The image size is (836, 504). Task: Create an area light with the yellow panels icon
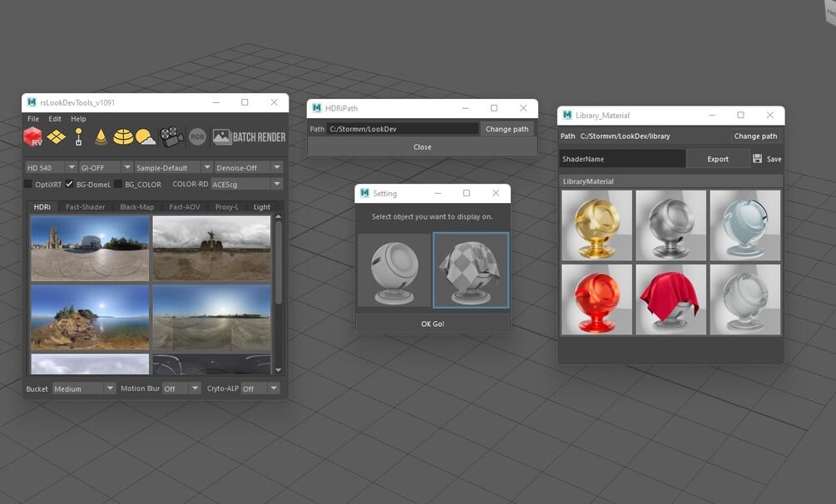coord(56,137)
